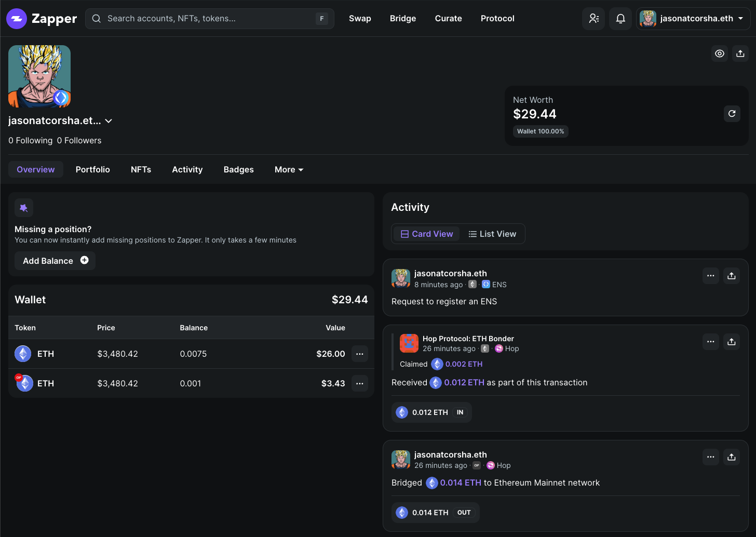Refresh the Net Worth value
Viewport: 756px width, 537px height.
[x=732, y=114]
